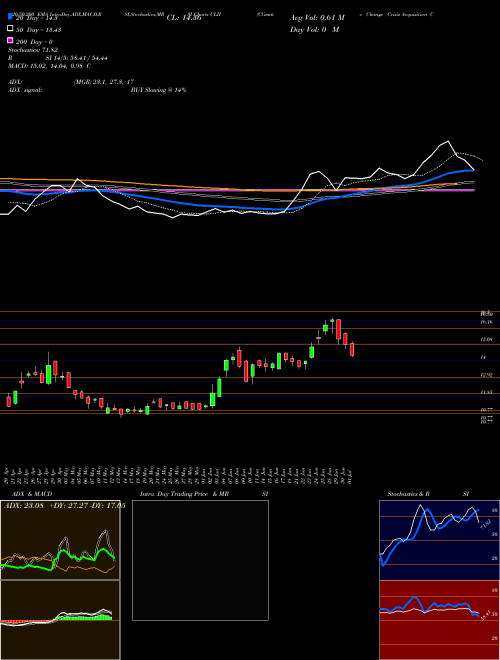
Task: Select the BUY Slowing @ 14% signal text
Action: [x=159, y=90]
